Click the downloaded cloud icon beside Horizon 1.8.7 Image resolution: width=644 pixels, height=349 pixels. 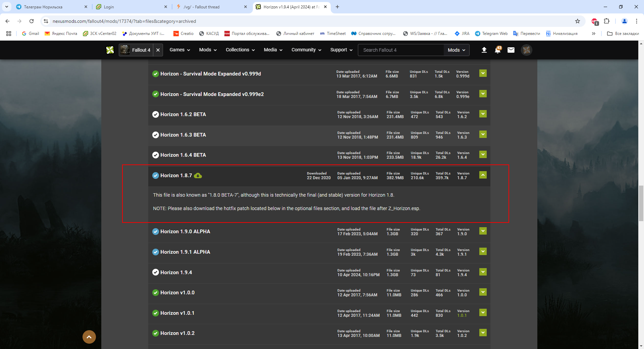[198, 176]
